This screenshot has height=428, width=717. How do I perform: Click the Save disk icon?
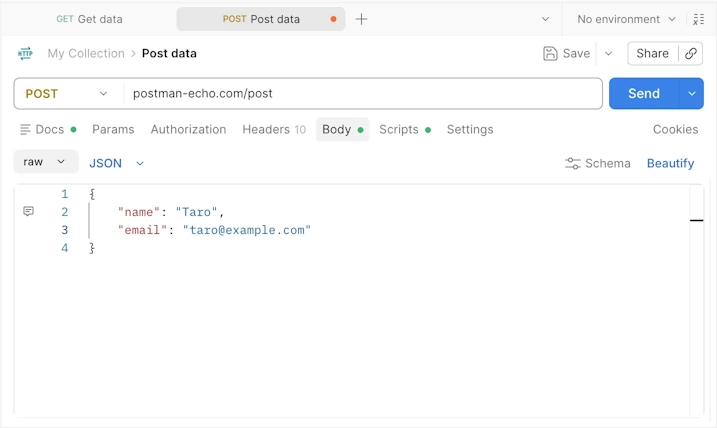[x=550, y=54]
